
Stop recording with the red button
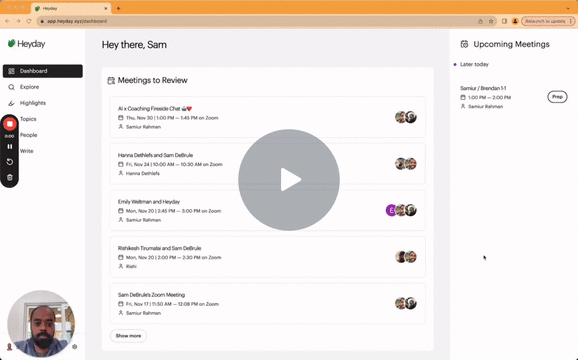(10, 124)
